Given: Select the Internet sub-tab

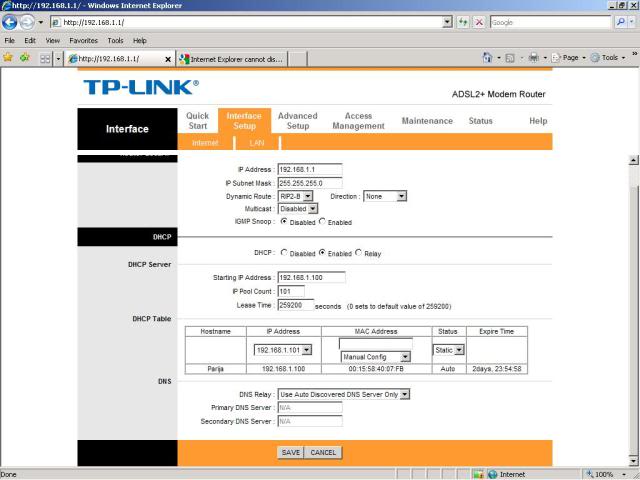Looking at the screenshot, I should [x=205, y=143].
